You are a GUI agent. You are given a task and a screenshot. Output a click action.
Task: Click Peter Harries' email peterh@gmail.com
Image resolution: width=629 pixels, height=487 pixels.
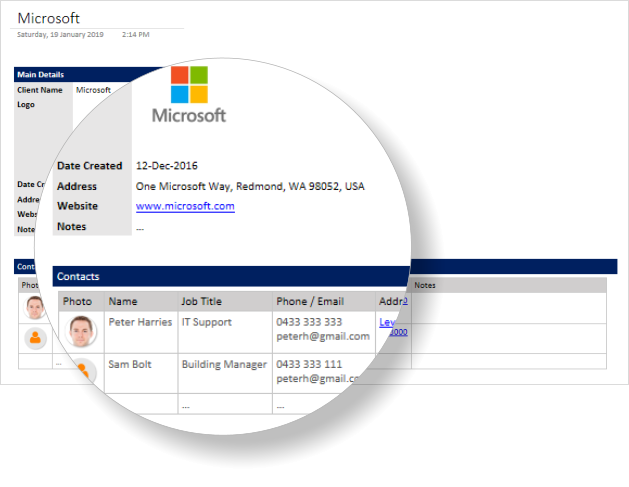pos(323,336)
